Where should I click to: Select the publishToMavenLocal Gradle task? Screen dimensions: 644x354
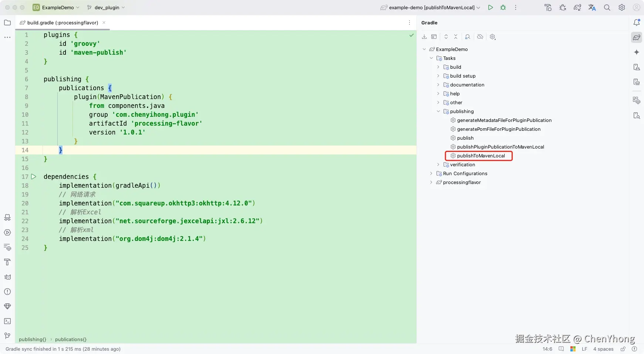[x=481, y=156]
